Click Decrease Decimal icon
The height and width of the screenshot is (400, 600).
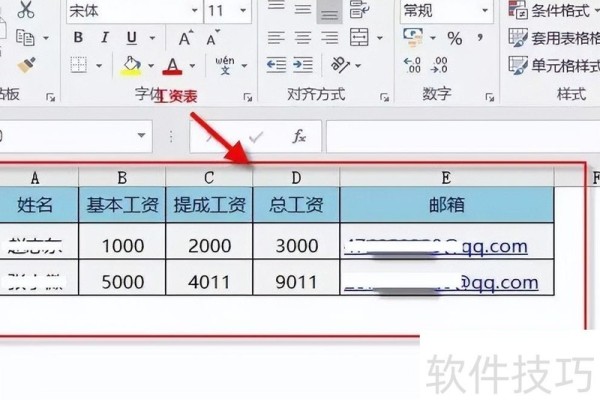pos(439,65)
